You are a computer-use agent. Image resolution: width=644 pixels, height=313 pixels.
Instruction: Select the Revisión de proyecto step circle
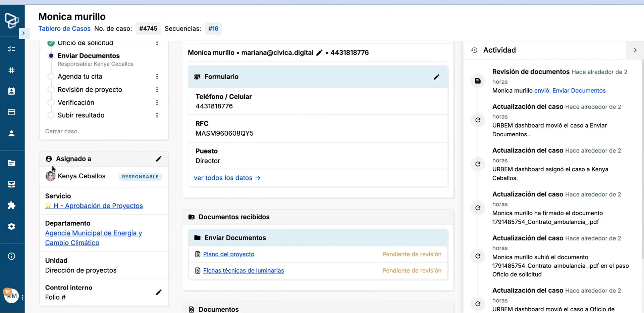pyautogui.click(x=51, y=90)
